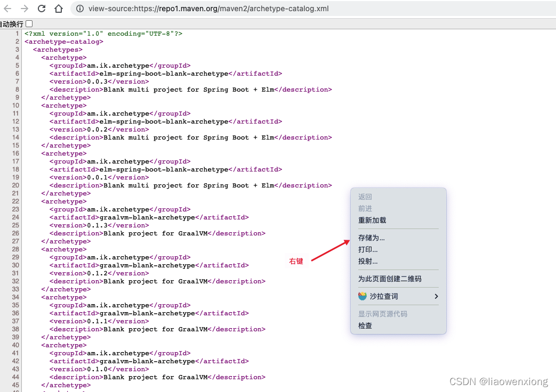Choose 为此页面创建二维码 menu entry
The height and width of the screenshot is (392, 556).
tap(390, 279)
